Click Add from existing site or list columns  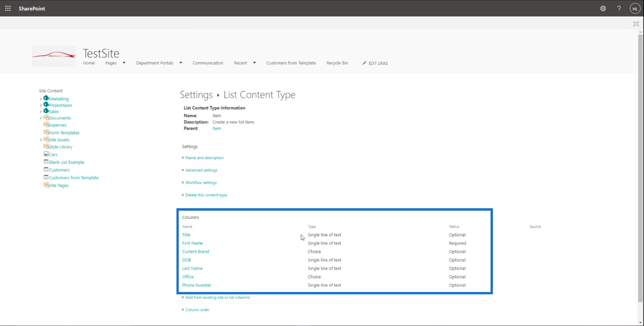pos(217,297)
